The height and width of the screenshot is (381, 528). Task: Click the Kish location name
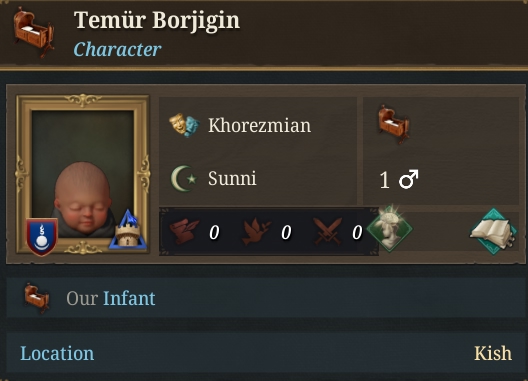[x=493, y=353]
